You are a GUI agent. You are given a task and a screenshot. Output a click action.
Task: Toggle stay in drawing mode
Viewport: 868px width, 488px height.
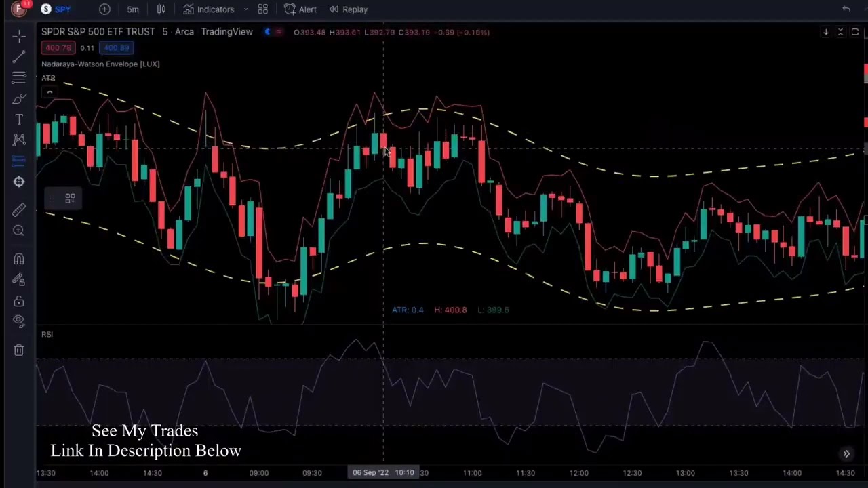(19, 280)
